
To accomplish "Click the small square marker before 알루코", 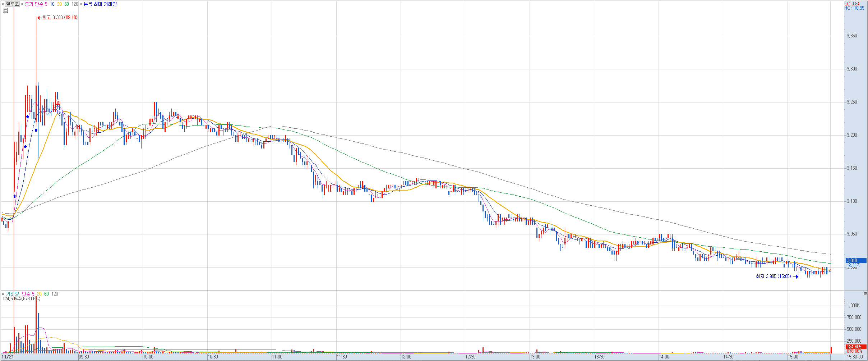I will [x=3, y=4].
